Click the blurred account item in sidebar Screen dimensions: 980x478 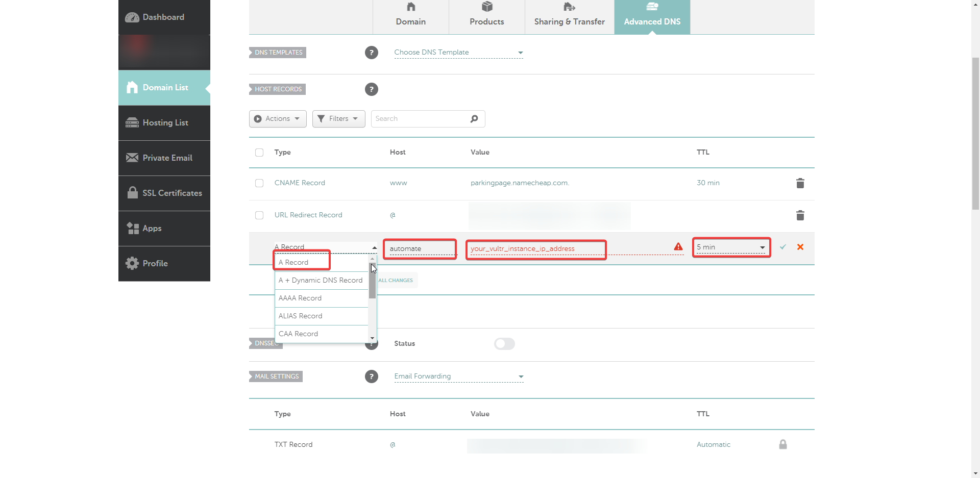click(164, 53)
